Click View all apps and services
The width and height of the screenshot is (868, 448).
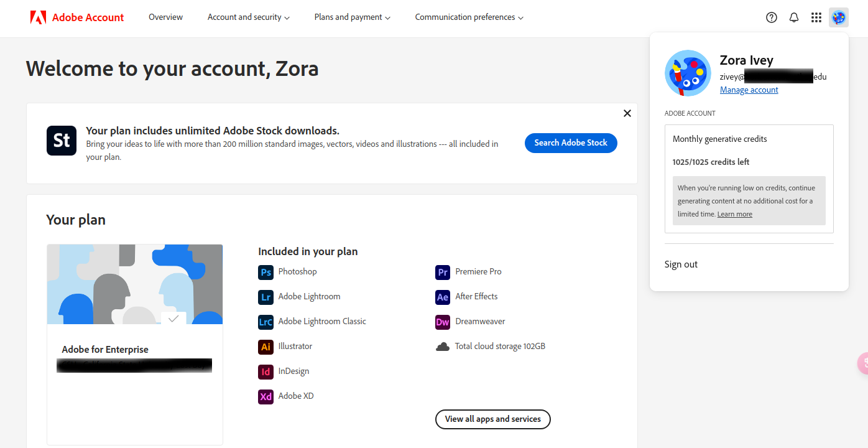[x=493, y=419]
